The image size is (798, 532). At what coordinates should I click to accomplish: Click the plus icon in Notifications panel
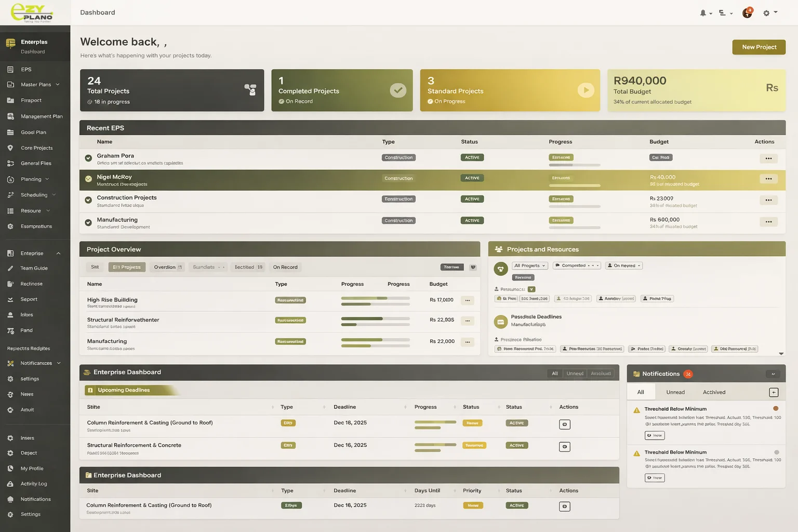pos(774,393)
